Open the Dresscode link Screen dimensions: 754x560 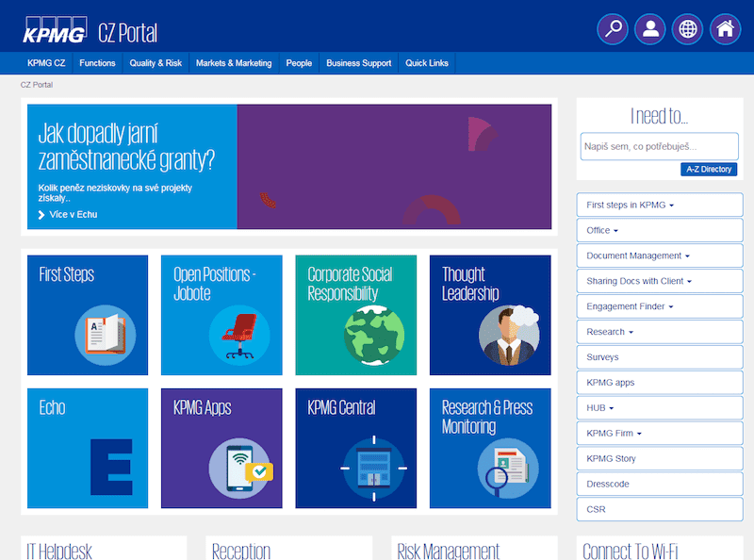(x=659, y=484)
